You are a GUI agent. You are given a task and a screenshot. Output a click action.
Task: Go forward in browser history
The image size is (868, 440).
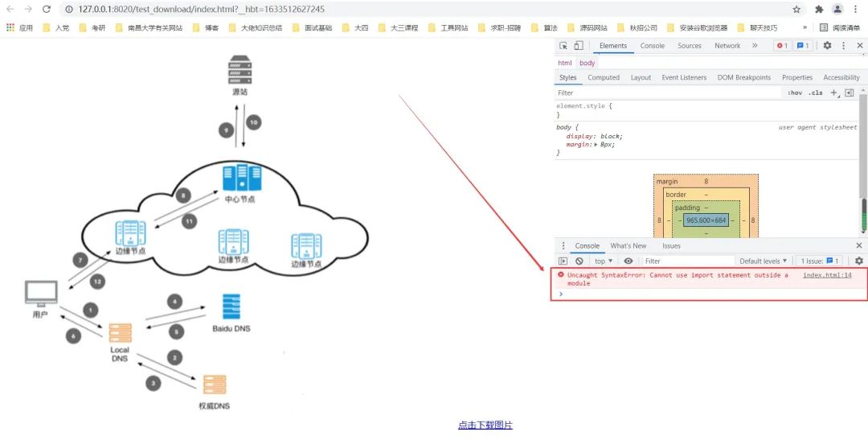(x=28, y=10)
